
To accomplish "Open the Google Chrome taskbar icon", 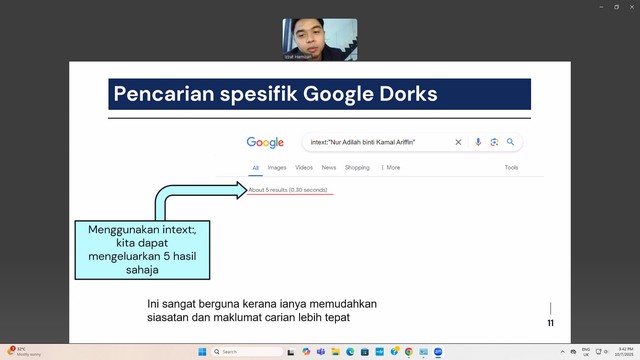I will point(409,352).
